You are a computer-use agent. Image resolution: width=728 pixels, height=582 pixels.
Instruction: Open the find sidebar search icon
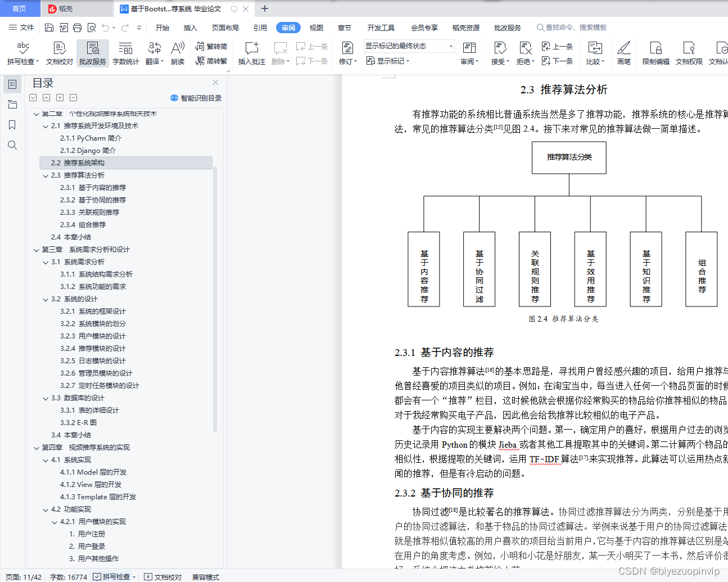tap(12, 145)
